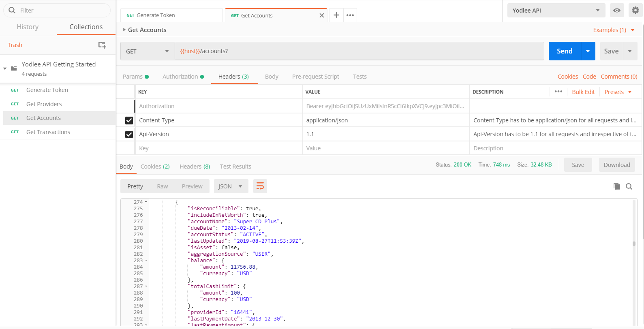Image resolution: width=644 pixels, height=329 pixels.
Task: Click the Api-Version value 1.1 cell
Action: 386,134
